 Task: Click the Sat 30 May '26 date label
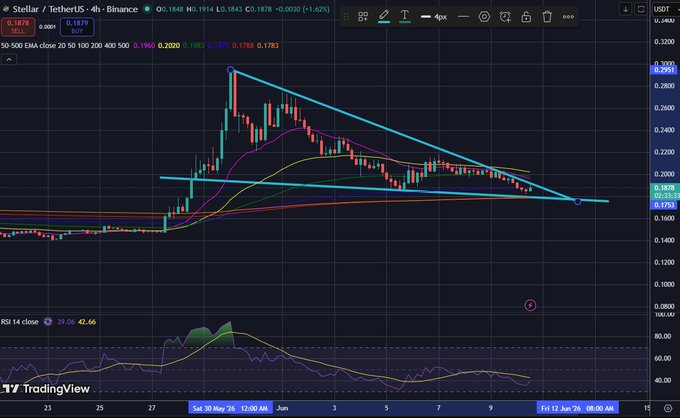[230, 408]
